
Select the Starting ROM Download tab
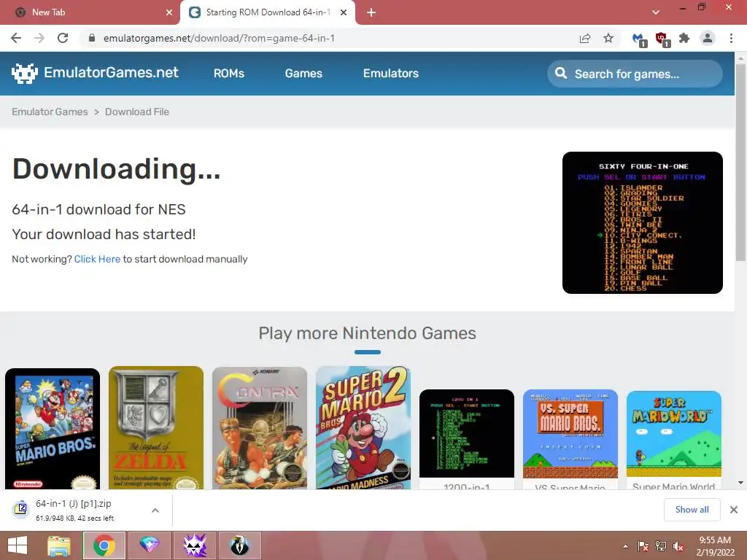[267, 12]
